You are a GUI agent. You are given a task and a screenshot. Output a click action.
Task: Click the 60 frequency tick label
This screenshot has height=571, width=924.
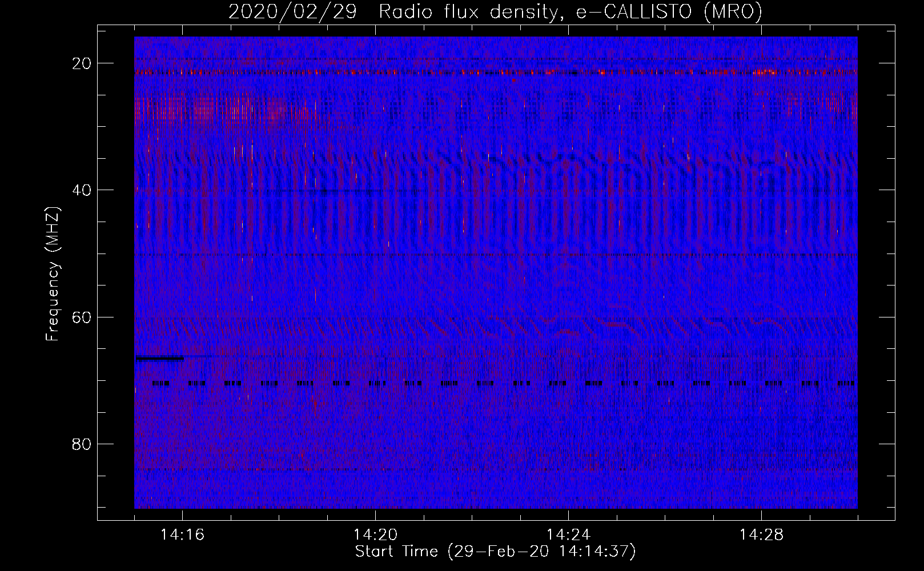(82, 317)
